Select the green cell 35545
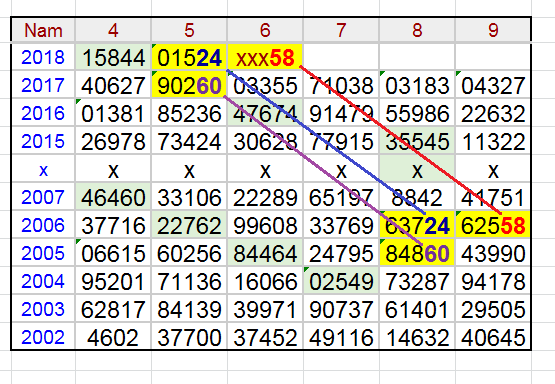 tap(417, 141)
